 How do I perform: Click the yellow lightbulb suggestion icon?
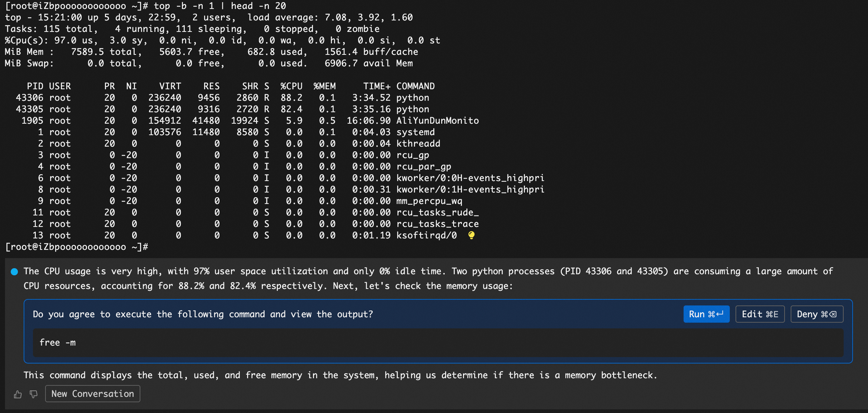click(x=471, y=235)
